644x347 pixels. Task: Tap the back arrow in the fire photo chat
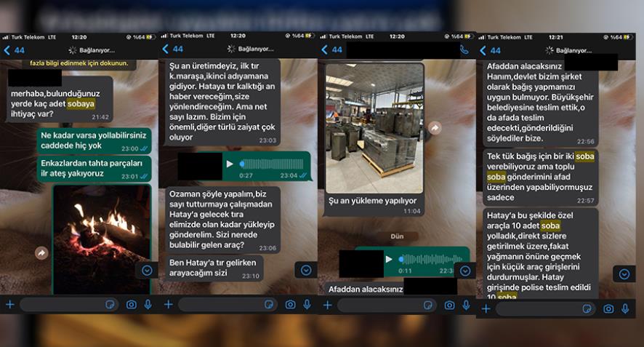pyautogui.click(x=7, y=51)
